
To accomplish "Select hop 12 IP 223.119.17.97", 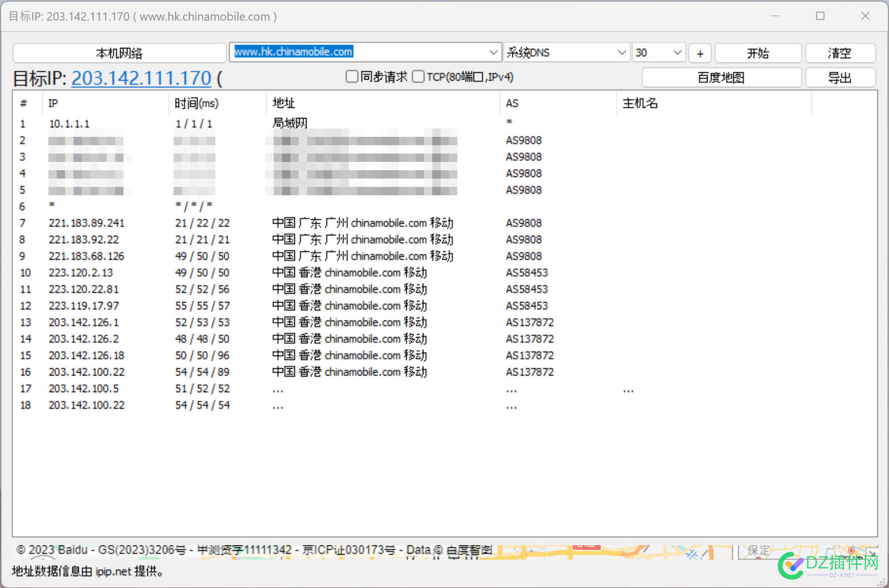I will 83,306.
